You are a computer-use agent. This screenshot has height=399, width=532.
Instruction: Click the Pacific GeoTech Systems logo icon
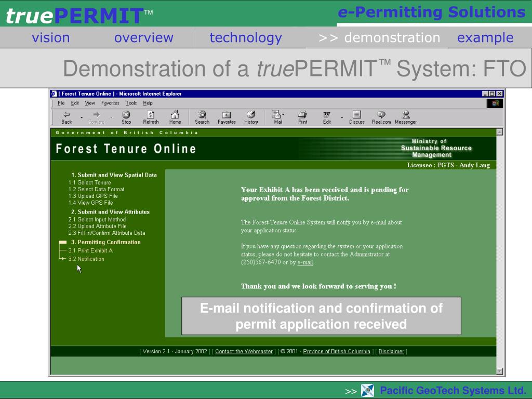(x=367, y=391)
